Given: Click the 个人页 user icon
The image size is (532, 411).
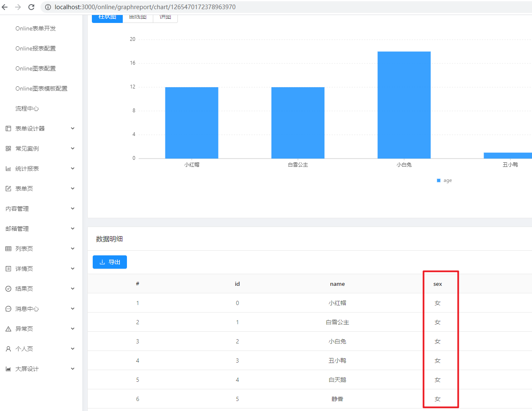Looking at the screenshot, I should (8, 349).
